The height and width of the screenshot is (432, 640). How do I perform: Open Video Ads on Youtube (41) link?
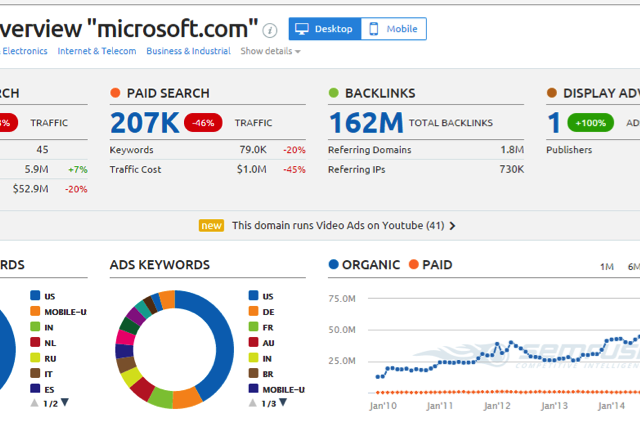(x=338, y=225)
